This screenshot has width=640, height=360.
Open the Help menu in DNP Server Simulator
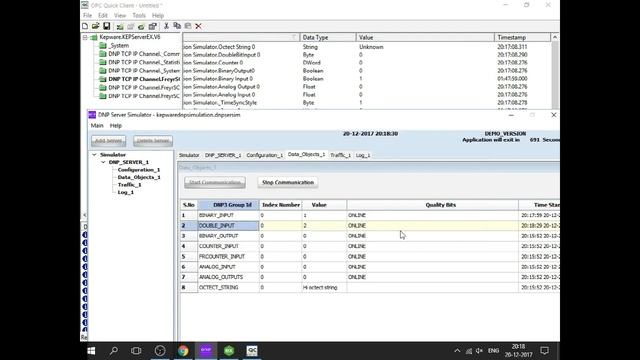coord(116,126)
